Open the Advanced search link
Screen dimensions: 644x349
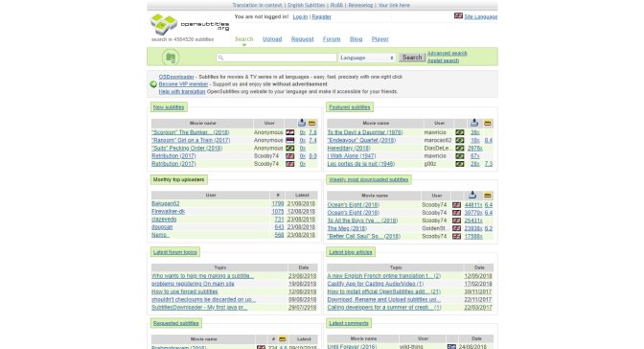447,54
